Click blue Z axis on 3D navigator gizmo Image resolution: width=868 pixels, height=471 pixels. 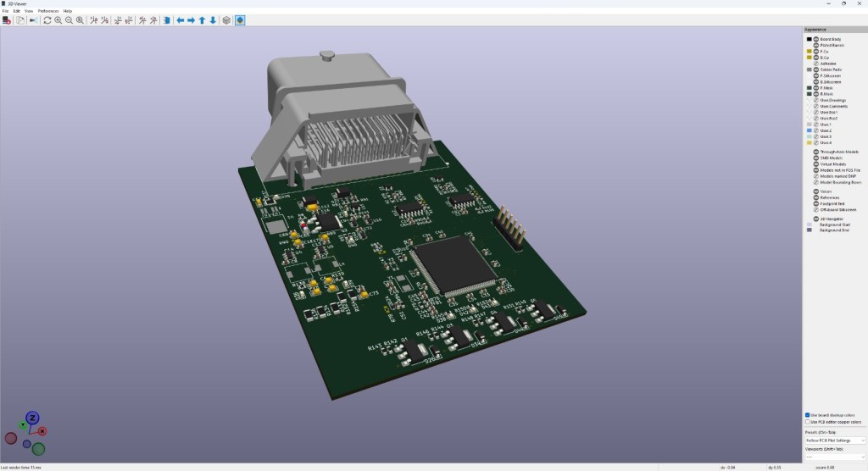tap(32, 418)
